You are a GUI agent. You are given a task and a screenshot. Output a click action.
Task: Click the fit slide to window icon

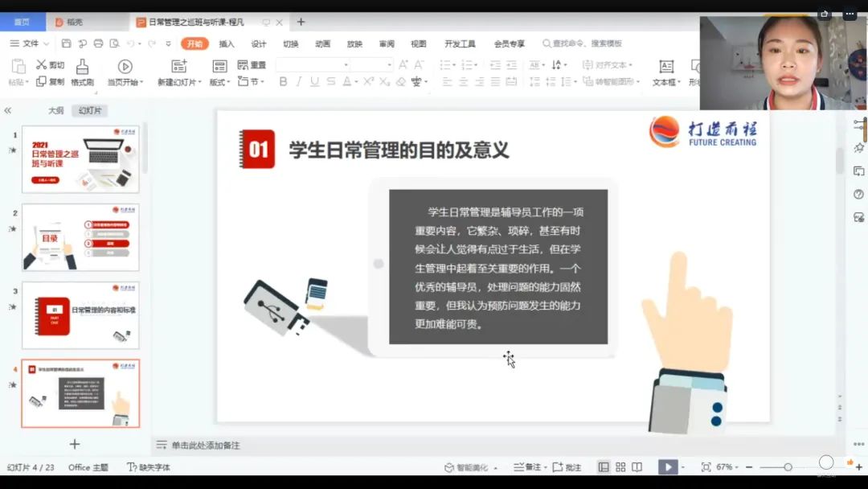[x=706, y=467]
